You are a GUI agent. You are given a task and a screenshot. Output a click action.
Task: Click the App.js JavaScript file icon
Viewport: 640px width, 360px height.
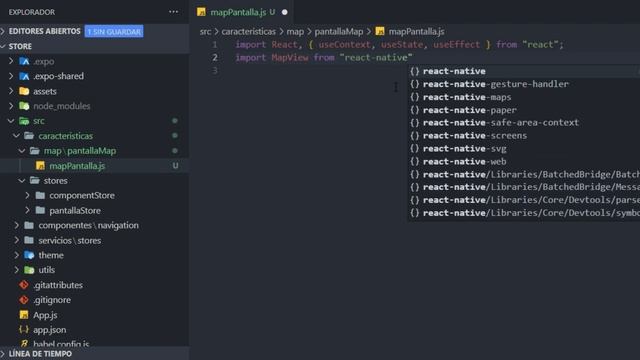[24, 315]
